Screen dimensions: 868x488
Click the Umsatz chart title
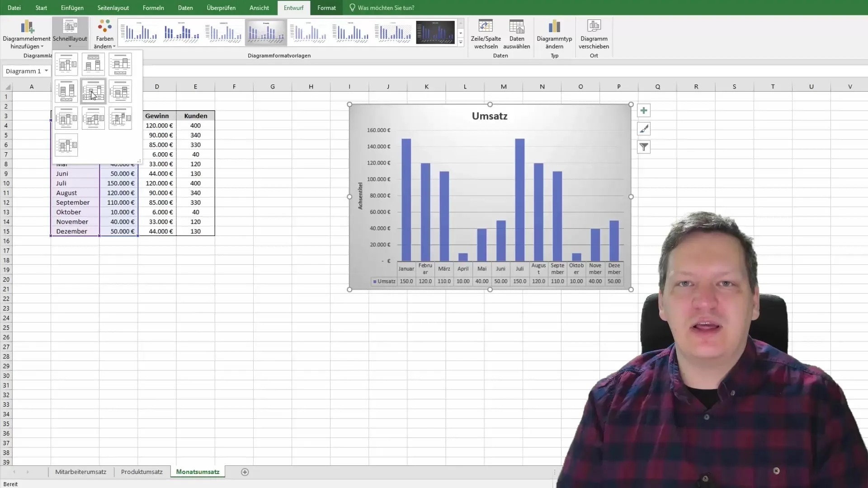click(490, 116)
